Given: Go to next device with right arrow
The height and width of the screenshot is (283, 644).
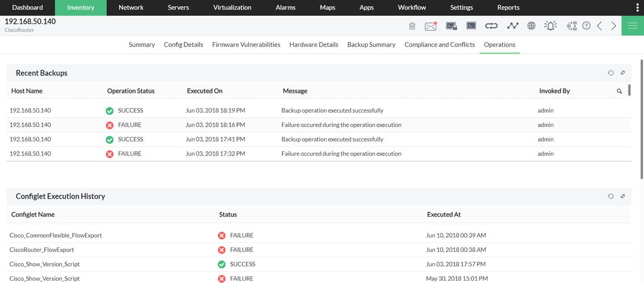Looking at the screenshot, I should coord(613,26).
